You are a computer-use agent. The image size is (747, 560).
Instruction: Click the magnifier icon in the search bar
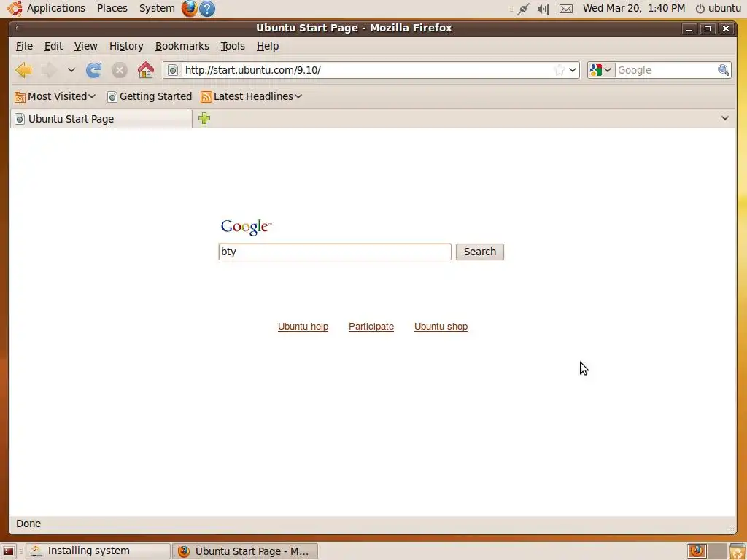coord(724,70)
